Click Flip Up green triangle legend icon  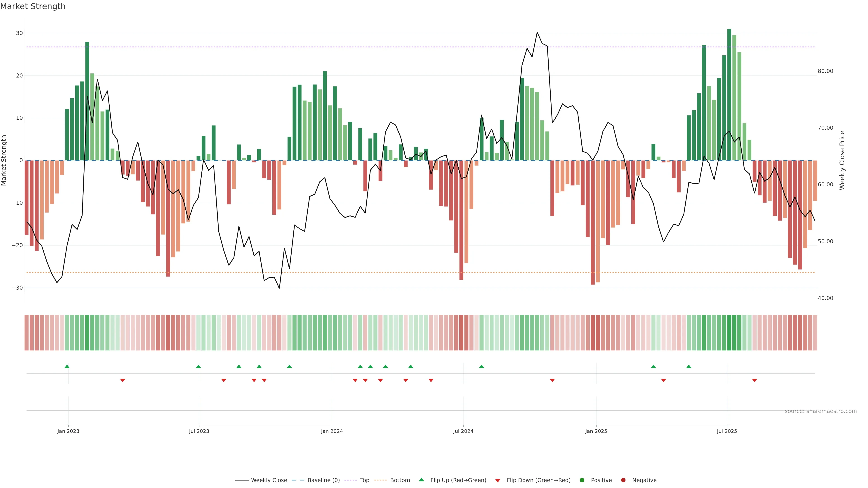coord(421,480)
